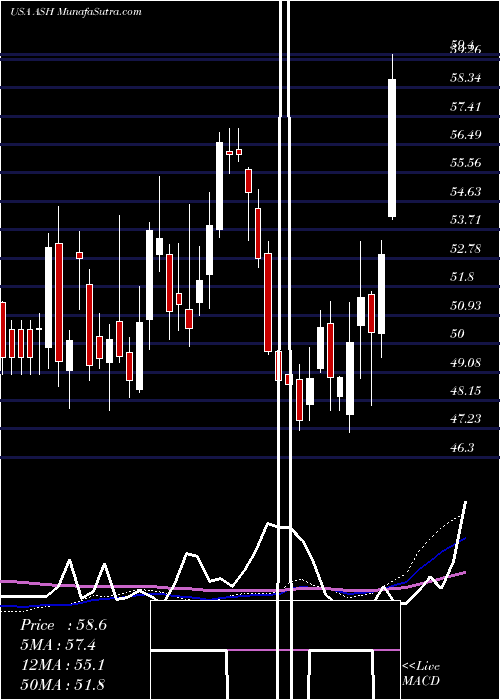Click the 49.08 price axis label
The image size is (500, 700).
click(466, 362)
